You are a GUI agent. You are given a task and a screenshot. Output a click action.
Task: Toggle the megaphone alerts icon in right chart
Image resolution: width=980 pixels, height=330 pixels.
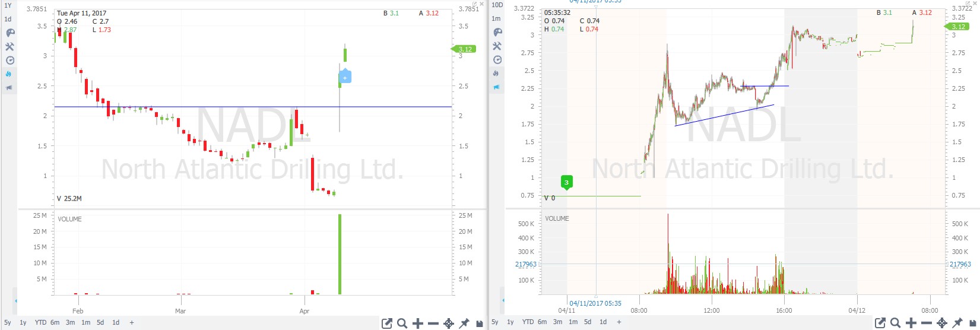click(497, 87)
